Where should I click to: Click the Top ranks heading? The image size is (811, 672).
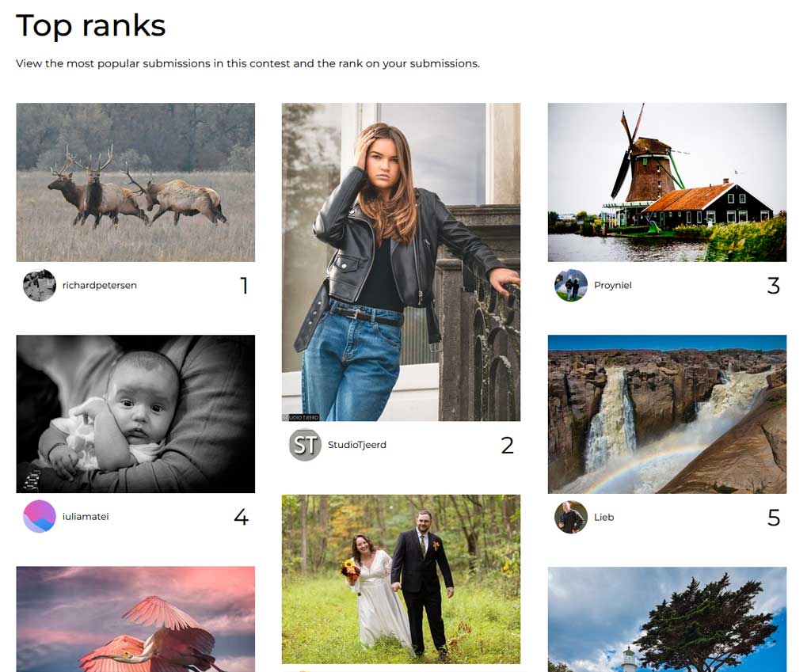point(91,26)
